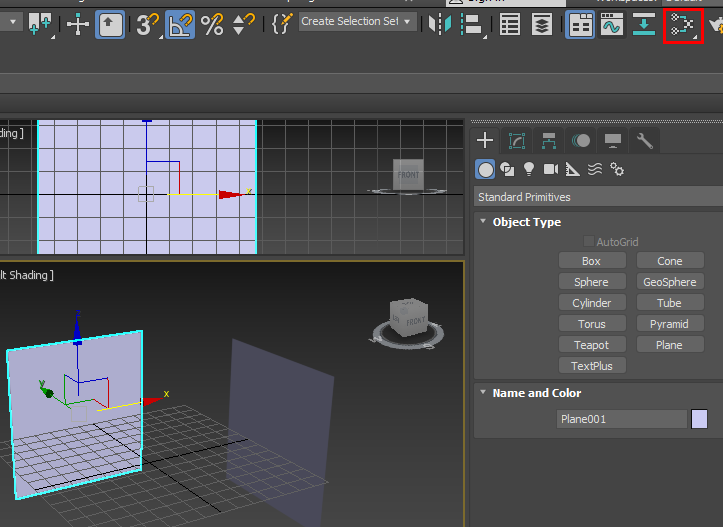Toggle Percent Snap

(212, 24)
